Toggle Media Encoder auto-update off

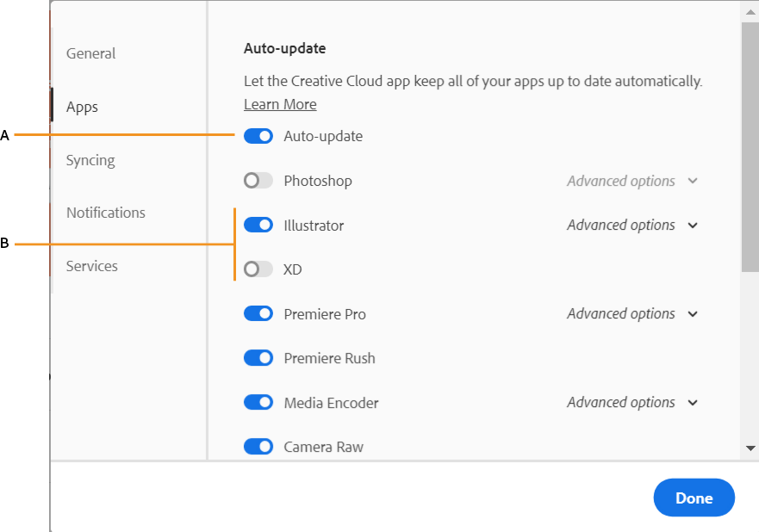point(258,403)
